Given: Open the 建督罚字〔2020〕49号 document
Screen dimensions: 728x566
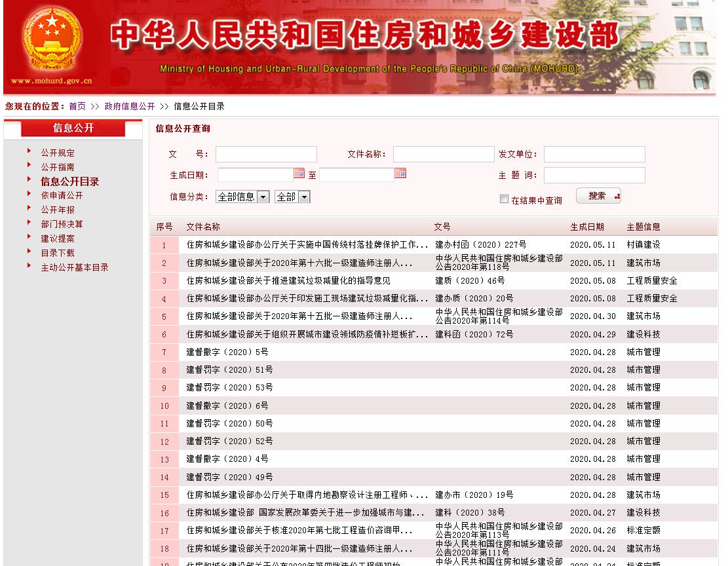Looking at the screenshot, I should coord(229,478).
